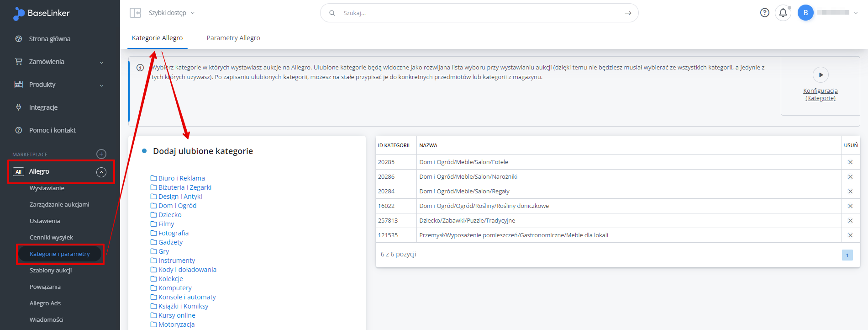Open Ustawienia under Allegro
Viewport: 868px width, 330px height.
coord(45,221)
